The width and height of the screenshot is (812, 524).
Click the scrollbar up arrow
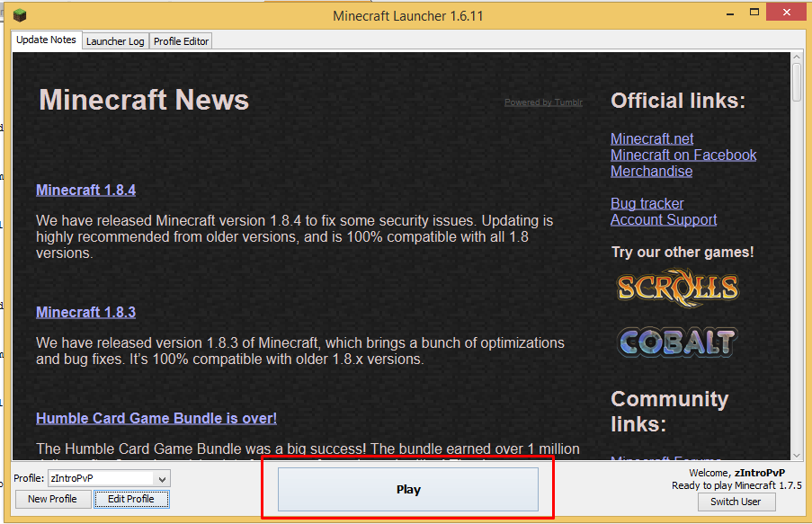pyautogui.click(x=797, y=57)
